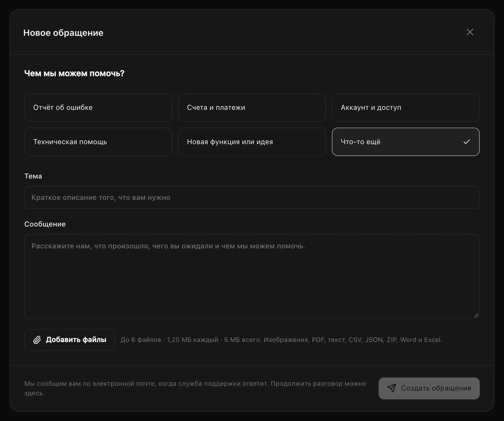Click the Тема field label

pos(33,176)
